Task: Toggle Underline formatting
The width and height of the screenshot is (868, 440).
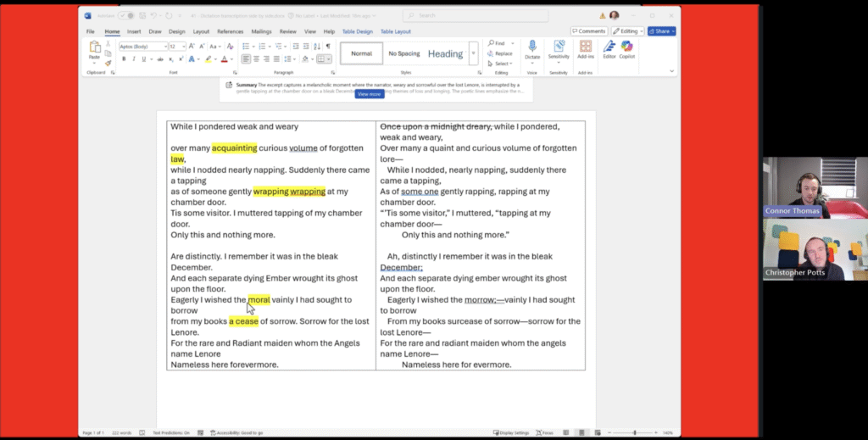Action: tap(143, 59)
